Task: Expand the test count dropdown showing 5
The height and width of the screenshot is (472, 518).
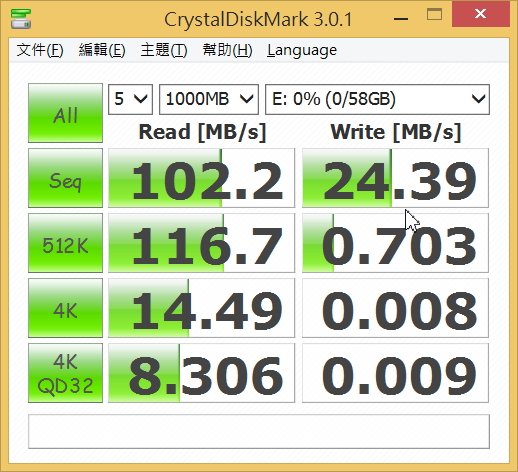Action: 130,99
